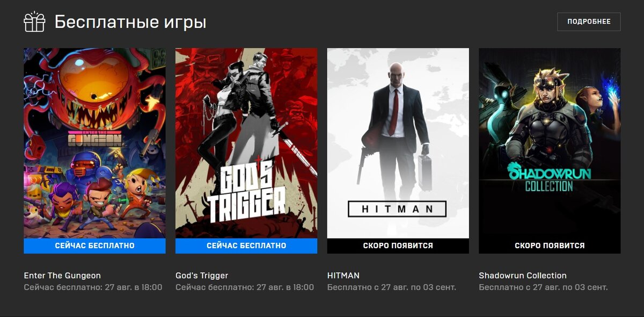Click the boxed HITMAN logo on cover
This screenshot has height=317, width=644.
point(397,208)
